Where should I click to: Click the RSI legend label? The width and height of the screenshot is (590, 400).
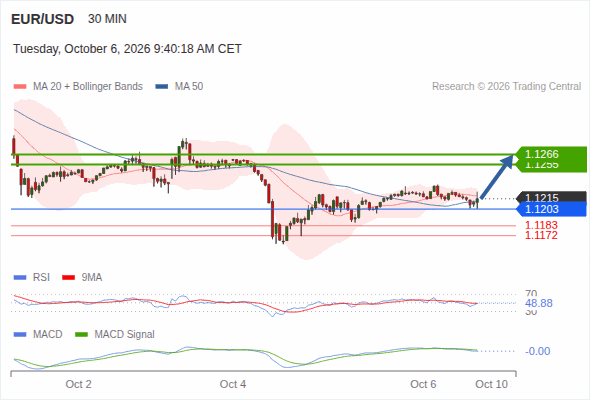[41, 277]
